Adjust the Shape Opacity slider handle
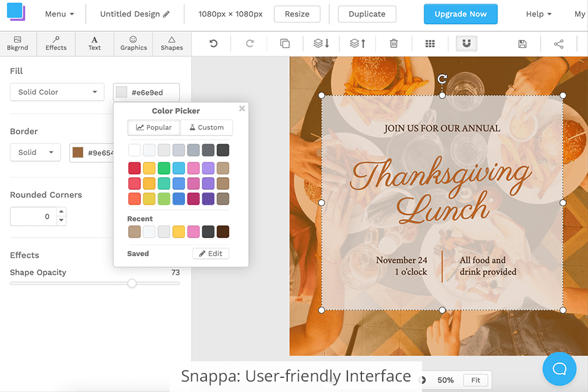Viewport: 588px width, 392px height. 132,283
